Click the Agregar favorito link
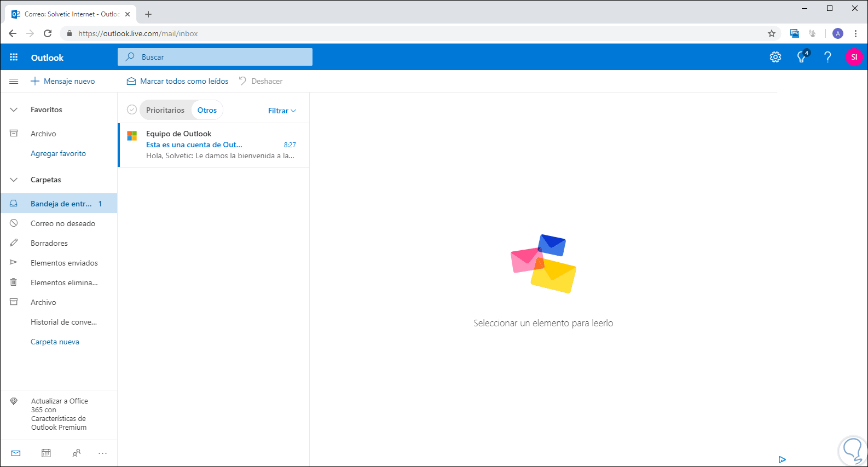Viewport: 868px width, 467px height. point(59,153)
